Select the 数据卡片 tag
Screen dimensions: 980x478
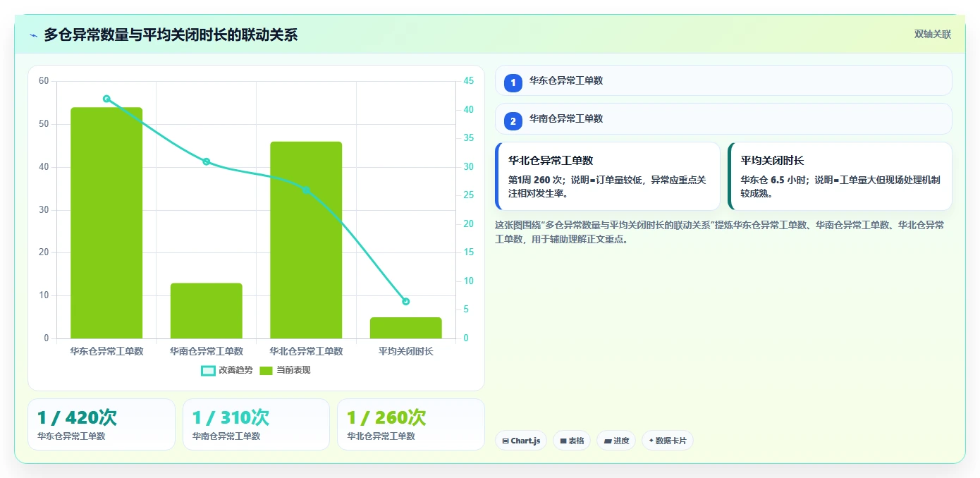coord(668,441)
